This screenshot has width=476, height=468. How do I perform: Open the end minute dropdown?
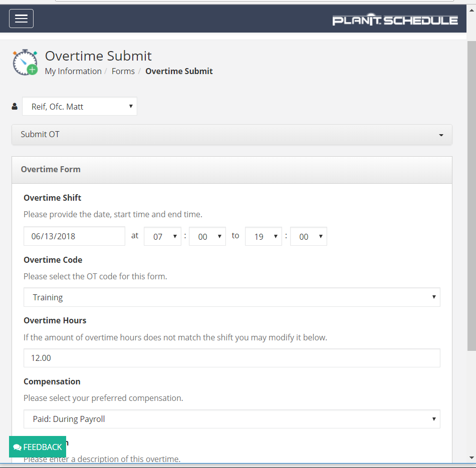(309, 236)
